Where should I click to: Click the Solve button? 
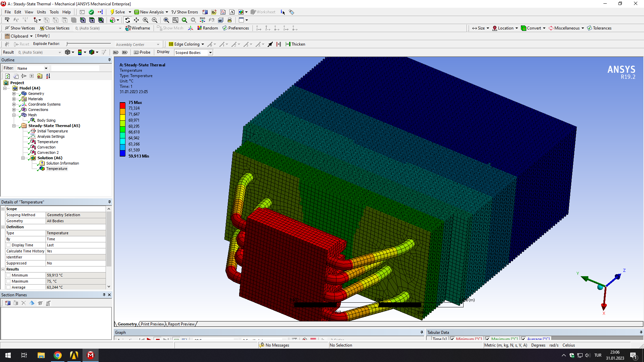(x=118, y=12)
